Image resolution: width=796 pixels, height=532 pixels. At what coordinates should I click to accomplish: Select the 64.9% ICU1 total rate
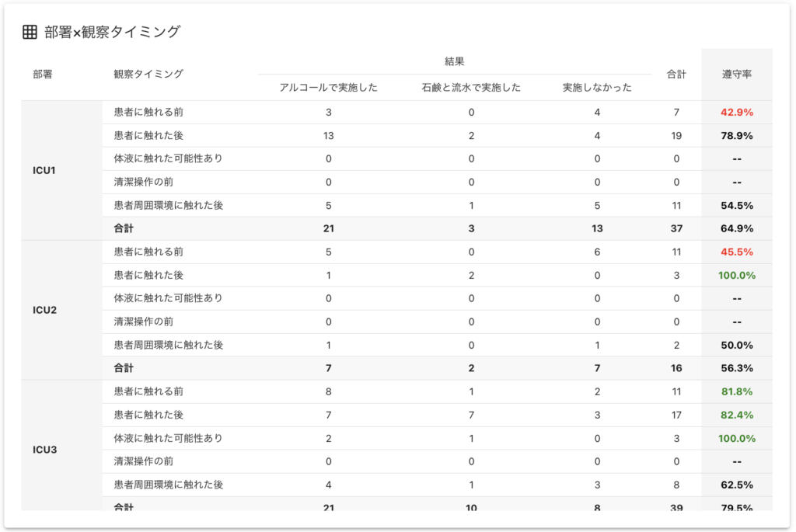736,229
